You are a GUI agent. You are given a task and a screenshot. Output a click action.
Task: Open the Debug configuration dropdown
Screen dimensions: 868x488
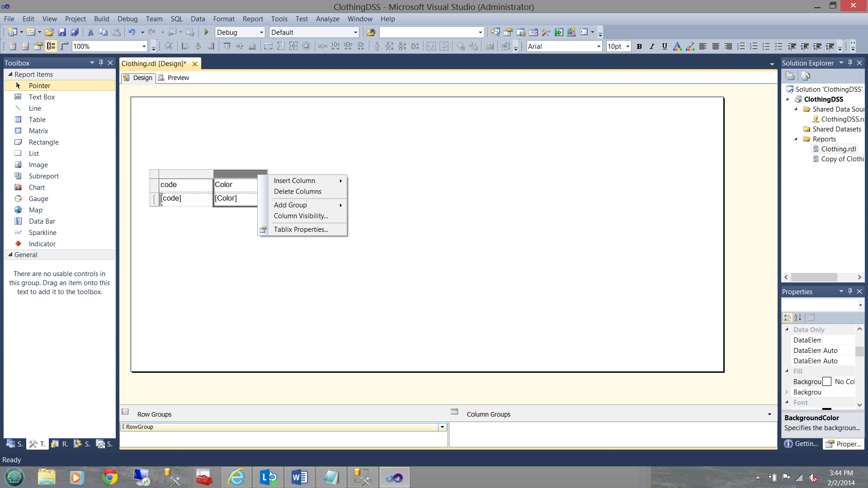pos(261,33)
